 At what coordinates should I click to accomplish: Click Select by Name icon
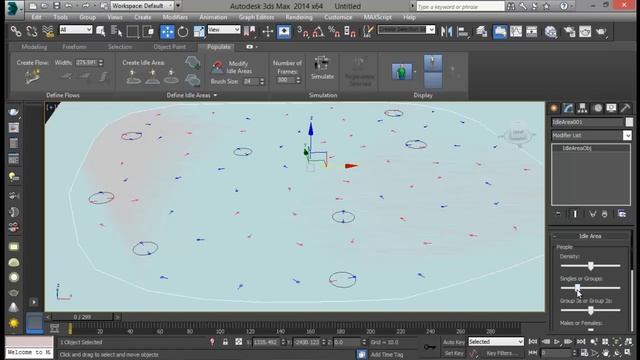coord(117,31)
